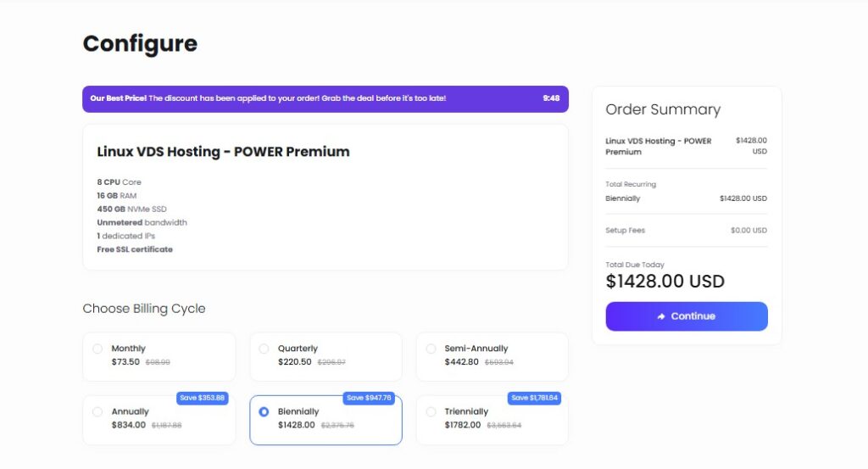Select the Quarterly billing radio button

click(264, 349)
